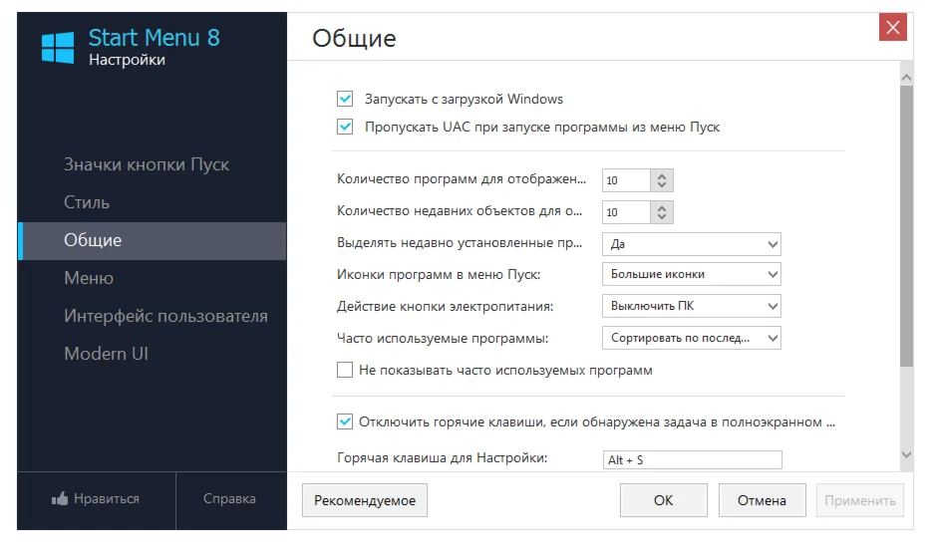Click the Нравиться button
This screenshot has height=560, width=932.
[x=97, y=499]
